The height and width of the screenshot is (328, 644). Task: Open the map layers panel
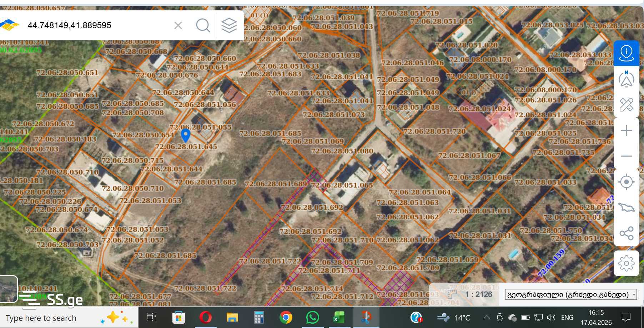pyautogui.click(x=229, y=25)
